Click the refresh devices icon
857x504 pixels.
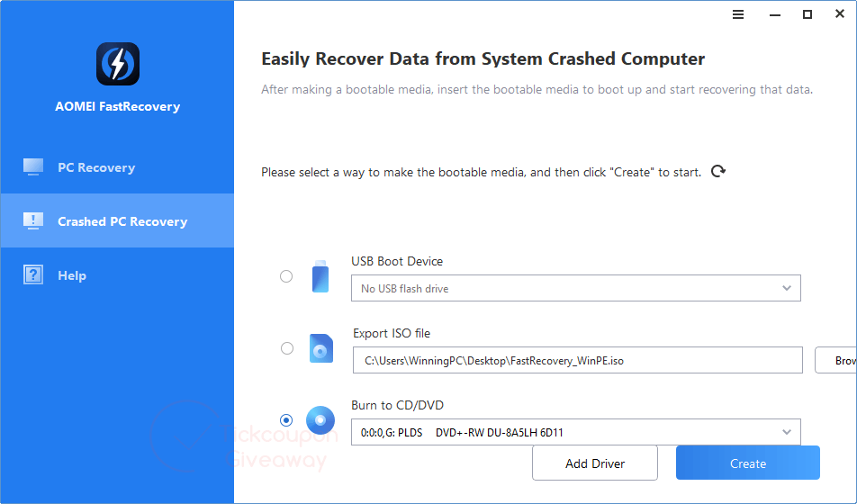[718, 172]
